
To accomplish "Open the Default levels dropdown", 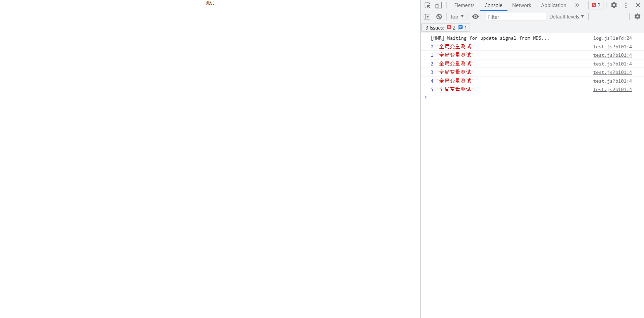I will point(567,16).
